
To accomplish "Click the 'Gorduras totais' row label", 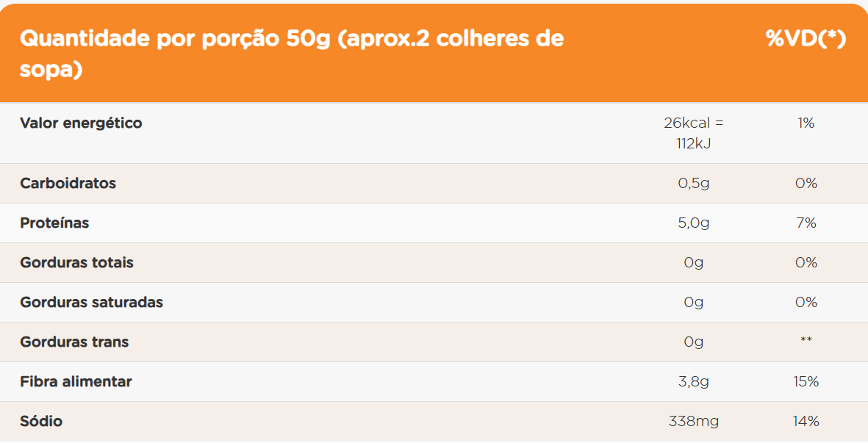I will (76, 263).
